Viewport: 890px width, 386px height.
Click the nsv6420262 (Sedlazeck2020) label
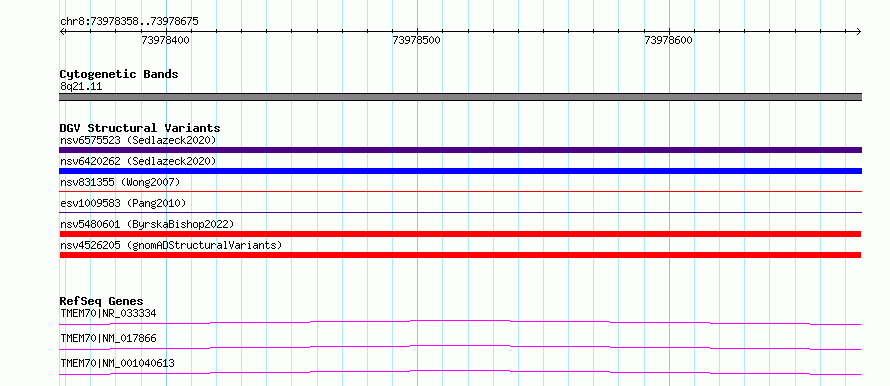138,162
